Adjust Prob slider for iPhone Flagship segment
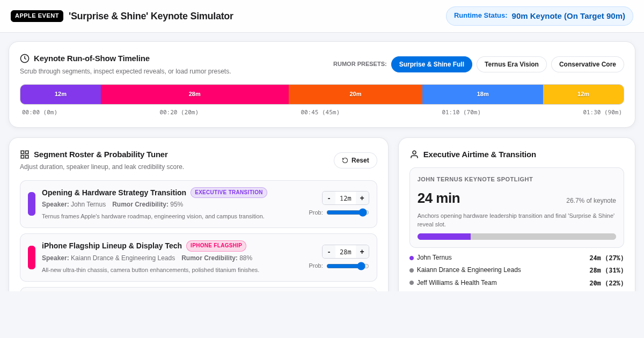The width and height of the screenshot is (644, 338). [348, 266]
